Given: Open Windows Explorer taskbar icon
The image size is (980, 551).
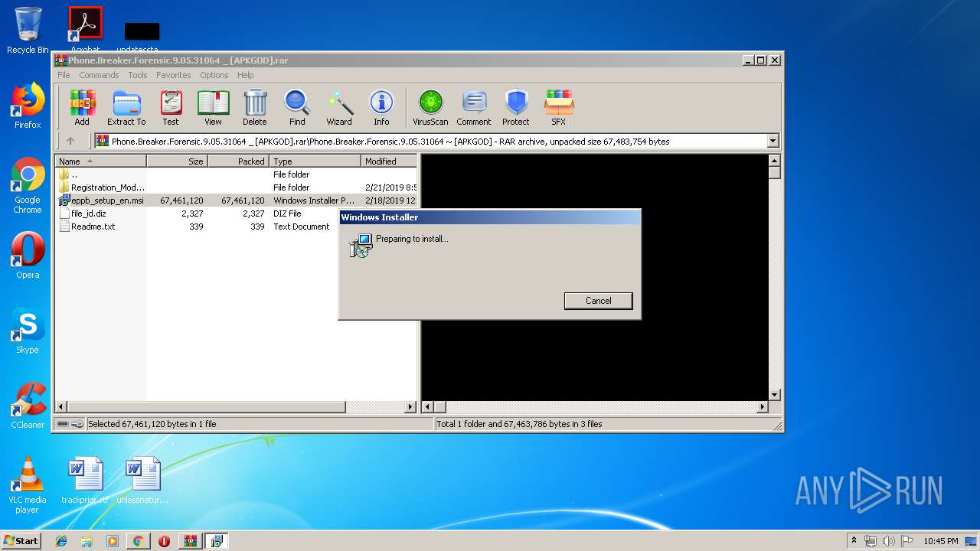Looking at the screenshot, I should [87, 541].
